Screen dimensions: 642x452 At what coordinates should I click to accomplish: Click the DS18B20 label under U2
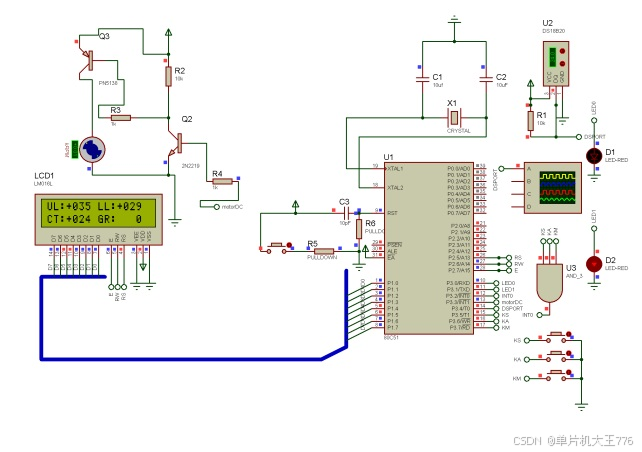click(554, 31)
